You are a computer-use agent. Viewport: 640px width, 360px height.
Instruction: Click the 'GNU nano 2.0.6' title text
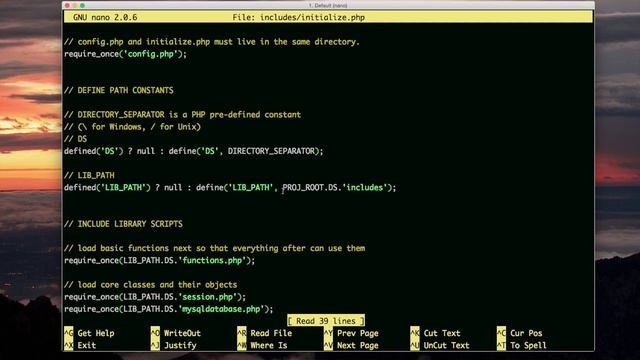pos(105,17)
